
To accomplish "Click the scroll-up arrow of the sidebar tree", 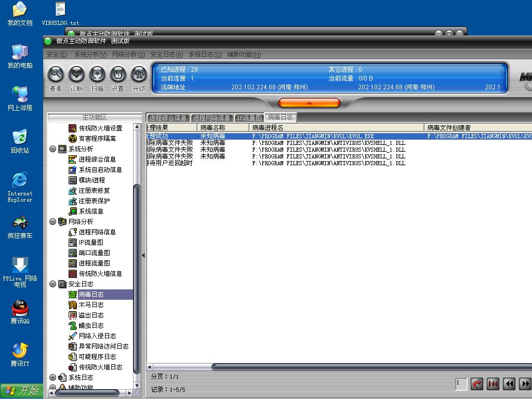I will tap(137, 127).
